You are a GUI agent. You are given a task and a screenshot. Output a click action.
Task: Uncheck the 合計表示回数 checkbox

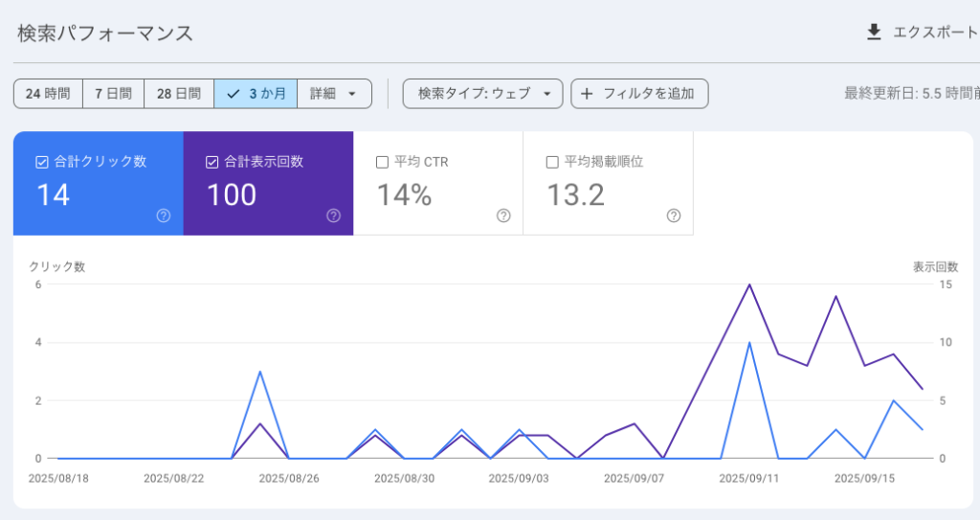[x=212, y=162]
